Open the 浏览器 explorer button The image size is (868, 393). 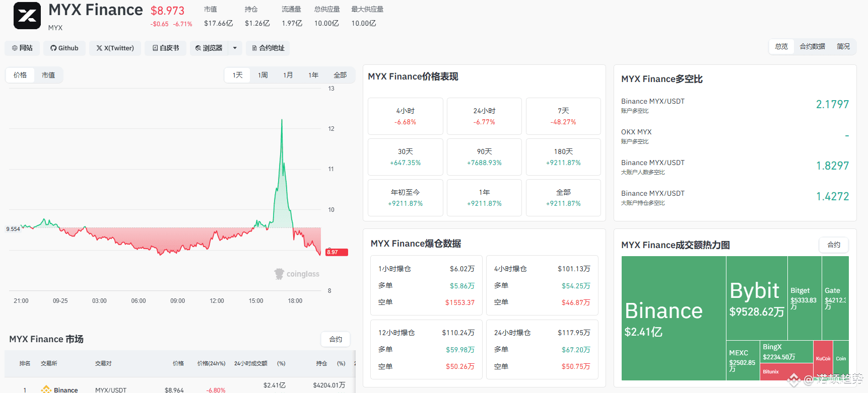tap(209, 48)
